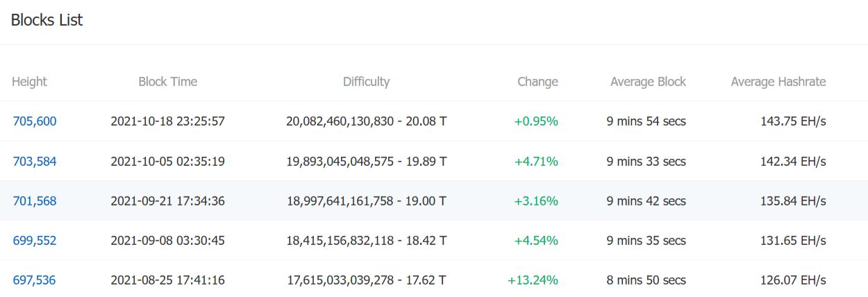Screen dimensions: 868x297
Task: Click block time 2021-10-18 23:25:57
Action: (x=168, y=121)
